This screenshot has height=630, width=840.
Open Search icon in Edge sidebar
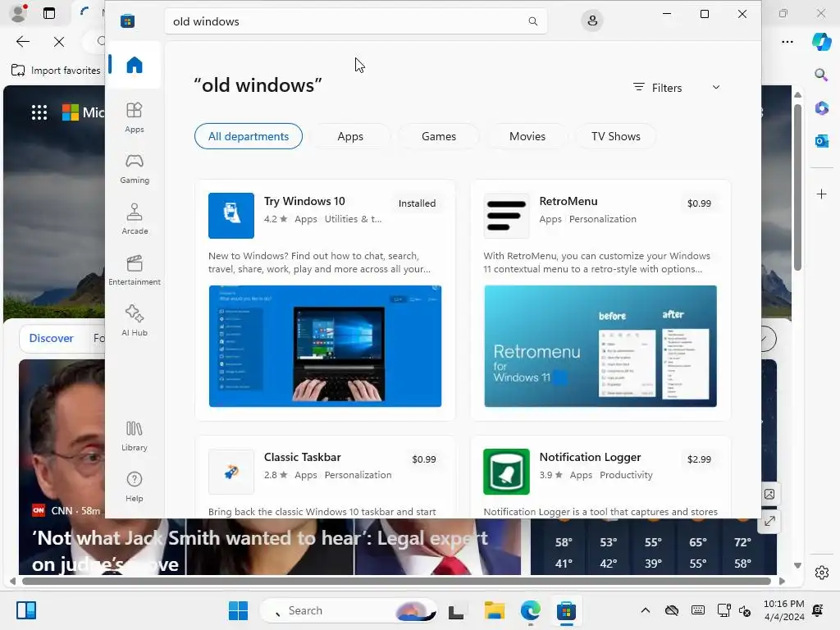coord(821,75)
